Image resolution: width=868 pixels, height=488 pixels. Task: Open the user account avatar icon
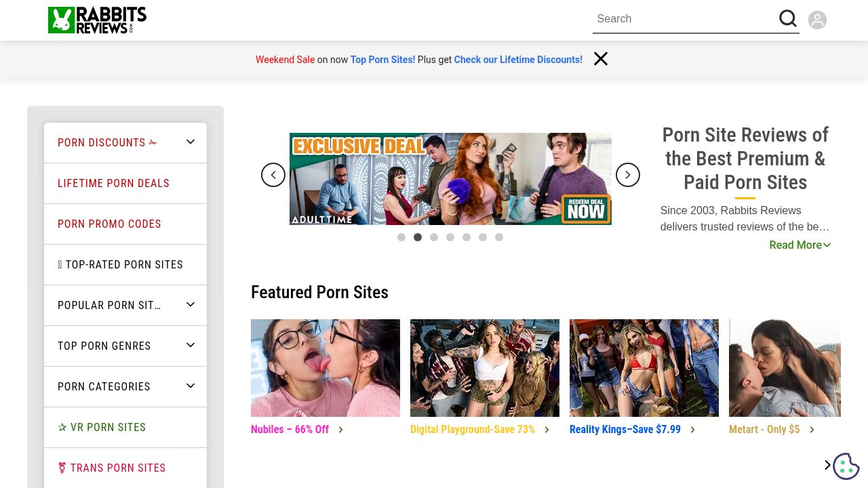(x=817, y=20)
